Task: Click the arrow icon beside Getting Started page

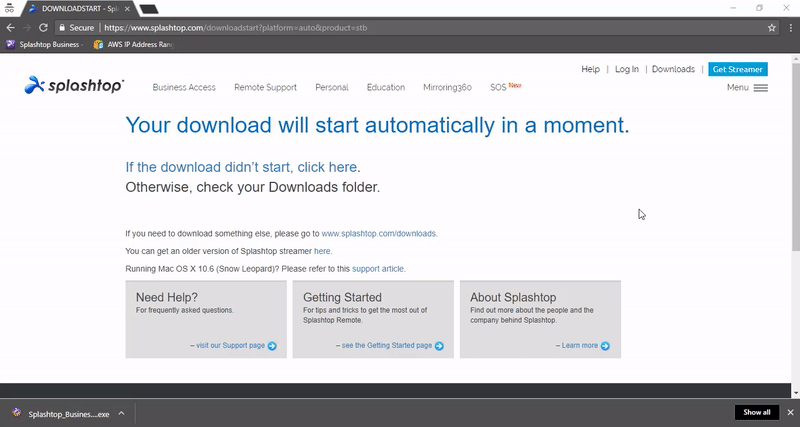Action: pos(439,346)
